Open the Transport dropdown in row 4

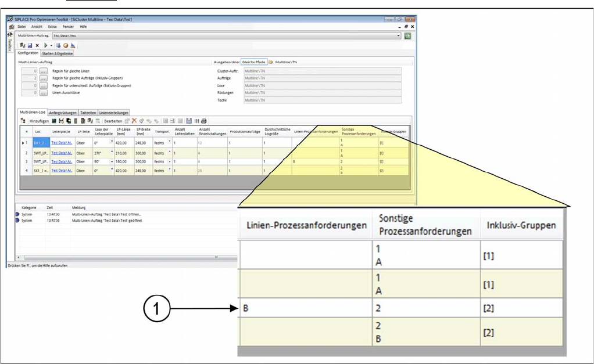tap(170, 170)
